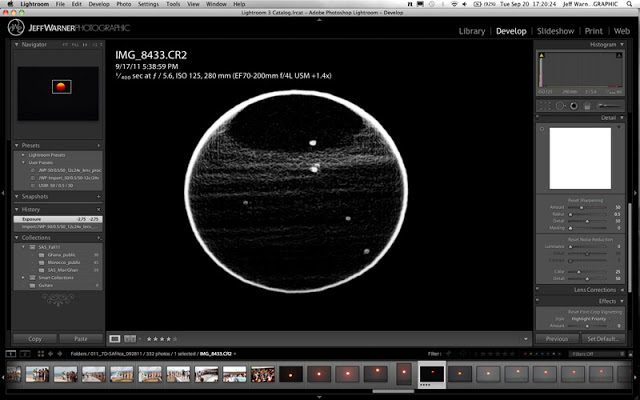The width and height of the screenshot is (640, 400).
Task: Open the Develop module tab
Action: pyautogui.click(x=513, y=31)
